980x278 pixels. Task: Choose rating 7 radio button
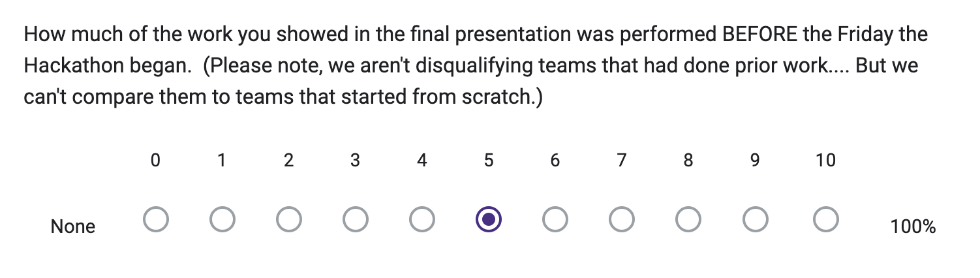tap(622, 220)
